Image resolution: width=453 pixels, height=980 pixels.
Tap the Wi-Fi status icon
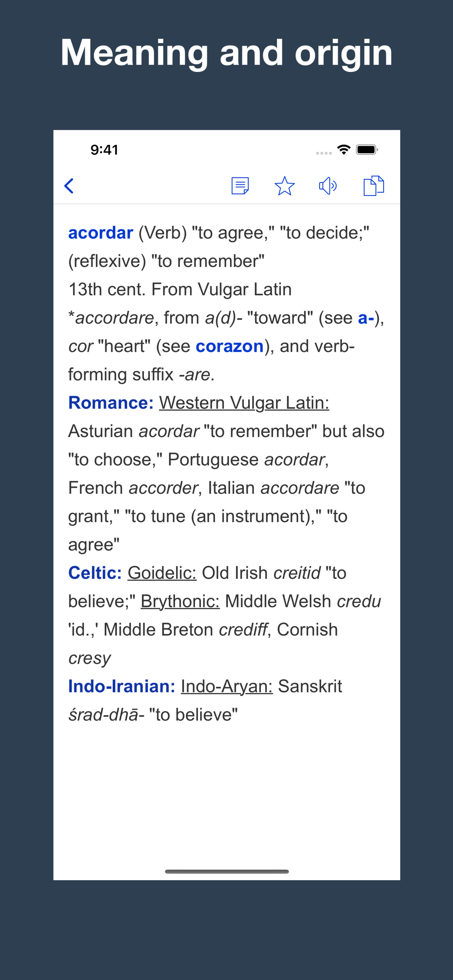344,150
